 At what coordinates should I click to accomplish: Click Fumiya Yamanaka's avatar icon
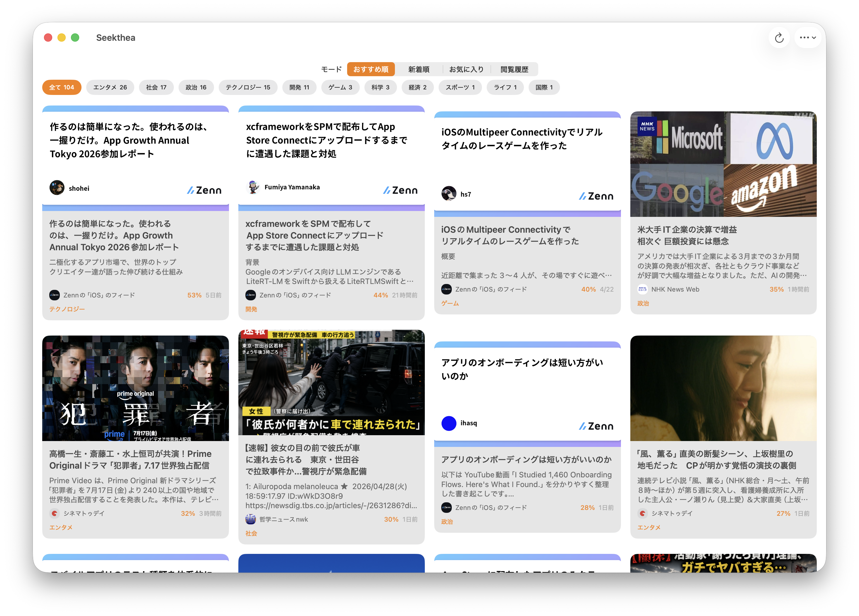click(253, 187)
